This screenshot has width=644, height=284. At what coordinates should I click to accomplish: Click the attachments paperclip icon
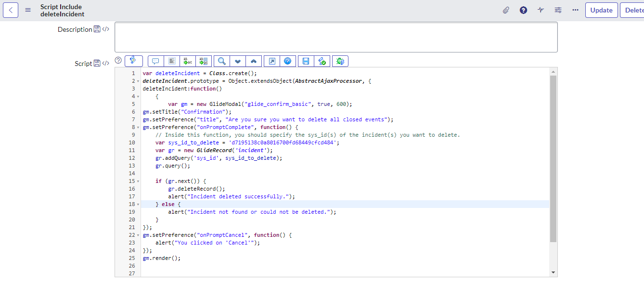point(506,10)
